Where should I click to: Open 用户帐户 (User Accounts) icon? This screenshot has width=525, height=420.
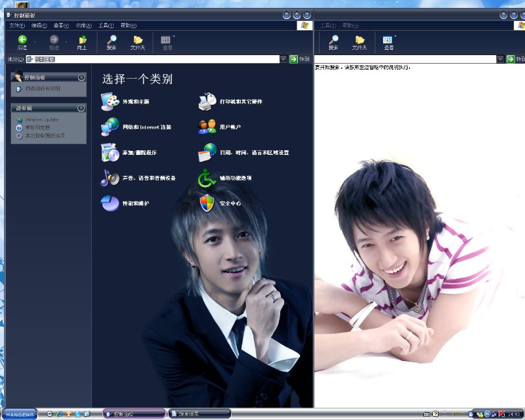point(207,127)
